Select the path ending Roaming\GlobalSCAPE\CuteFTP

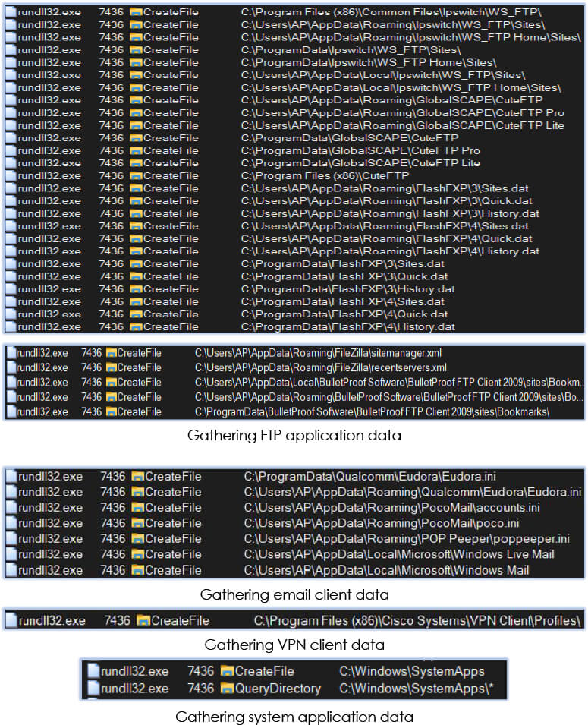pyautogui.click(x=392, y=100)
